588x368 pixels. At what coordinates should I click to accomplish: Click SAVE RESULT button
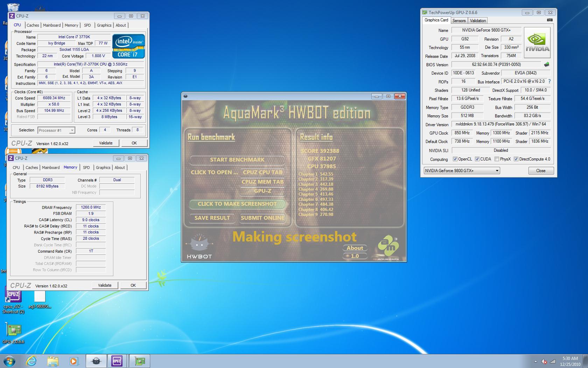pos(212,218)
